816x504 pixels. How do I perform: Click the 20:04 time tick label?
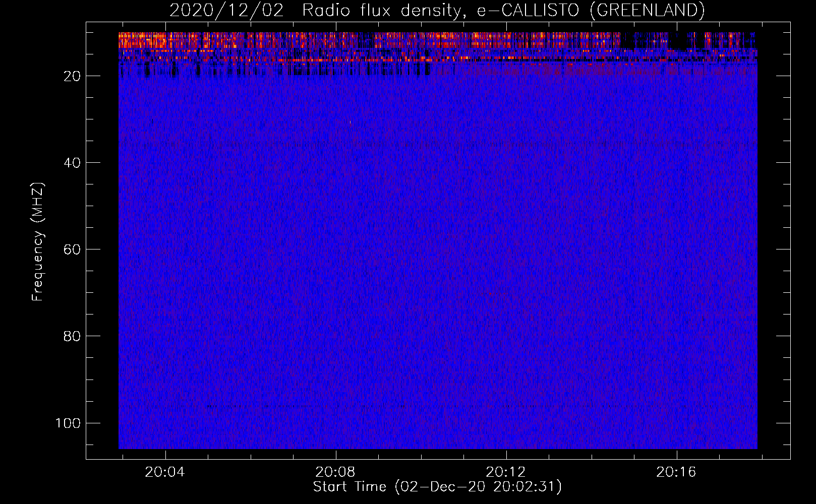pos(165,472)
